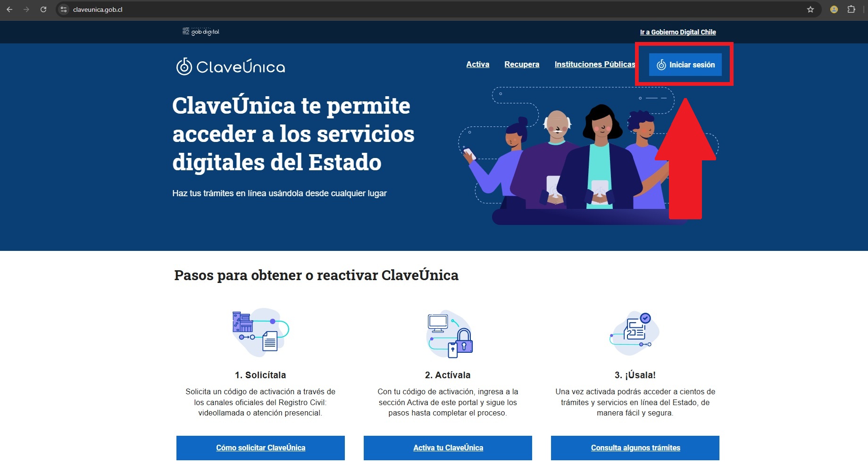868x465 pixels.
Task: Open the browser profile avatar icon
Action: (x=834, y=9)
